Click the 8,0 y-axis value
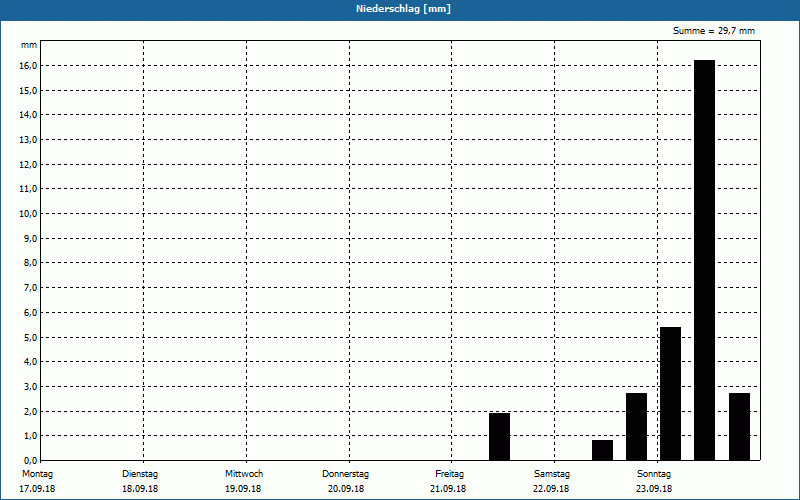This screenshot has height=500, width=800. [30, 263]
